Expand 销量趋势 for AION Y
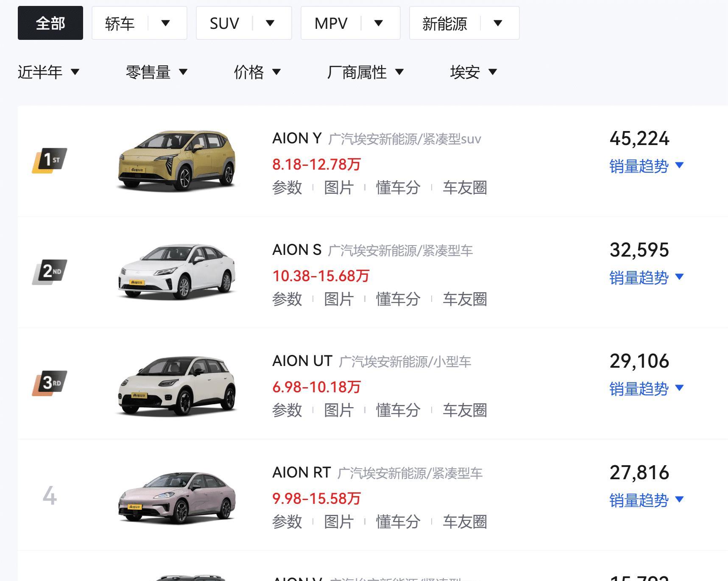 646,166
